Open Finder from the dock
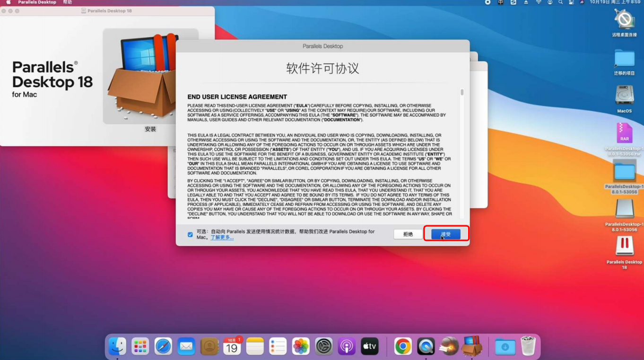This screenshot has width=644, height=360. click(x=117, y=346)
